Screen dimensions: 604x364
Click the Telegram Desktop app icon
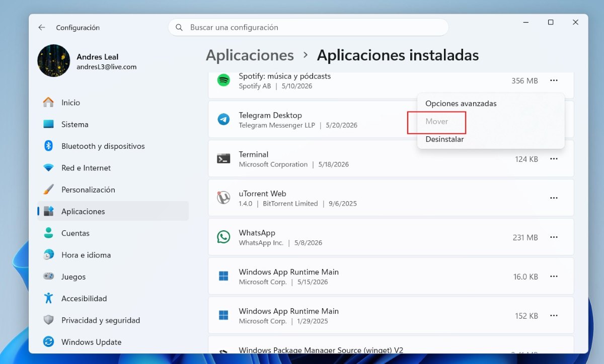coord(223,119)
